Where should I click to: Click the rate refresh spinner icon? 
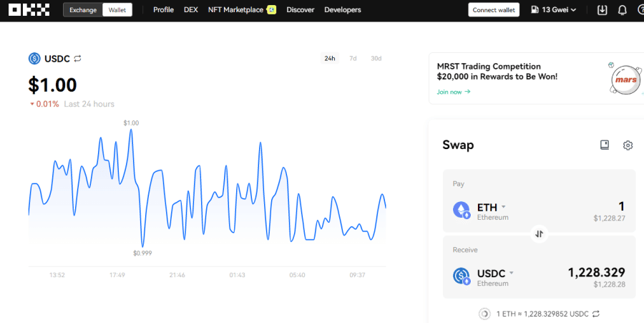(484, 314)
